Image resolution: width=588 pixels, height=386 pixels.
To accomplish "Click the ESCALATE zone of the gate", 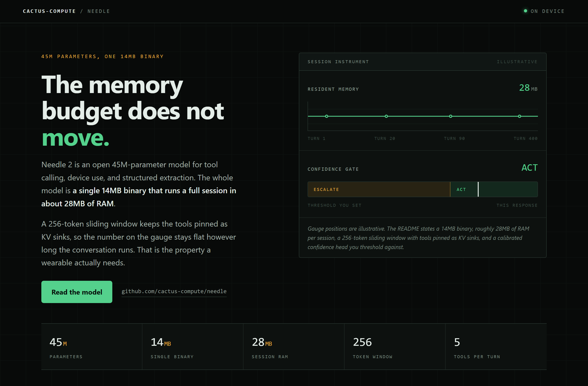I will 379,189.
